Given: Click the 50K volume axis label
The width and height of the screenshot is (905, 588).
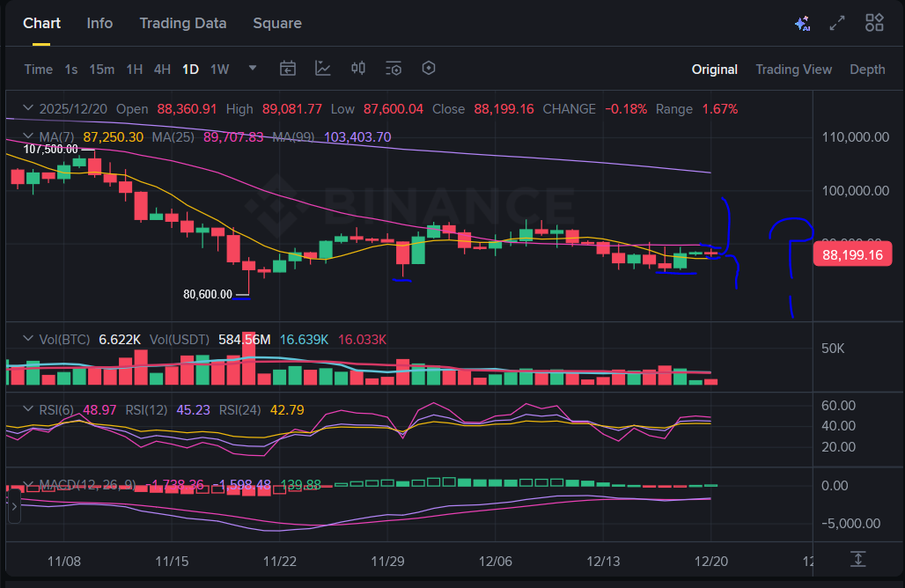Looking at the screenshot, I should coord(833,348).
